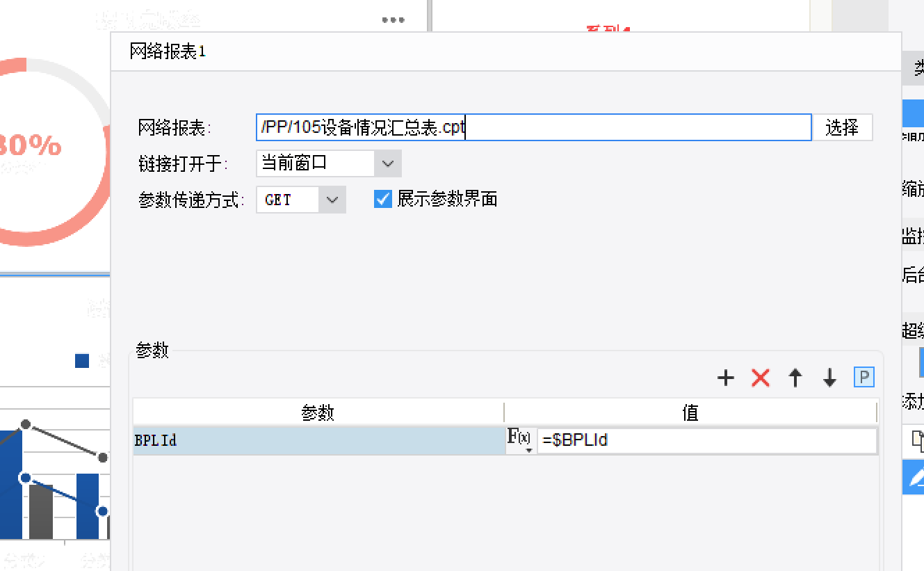
Task: Open the F(x) formula type icon
Action: 519,437
